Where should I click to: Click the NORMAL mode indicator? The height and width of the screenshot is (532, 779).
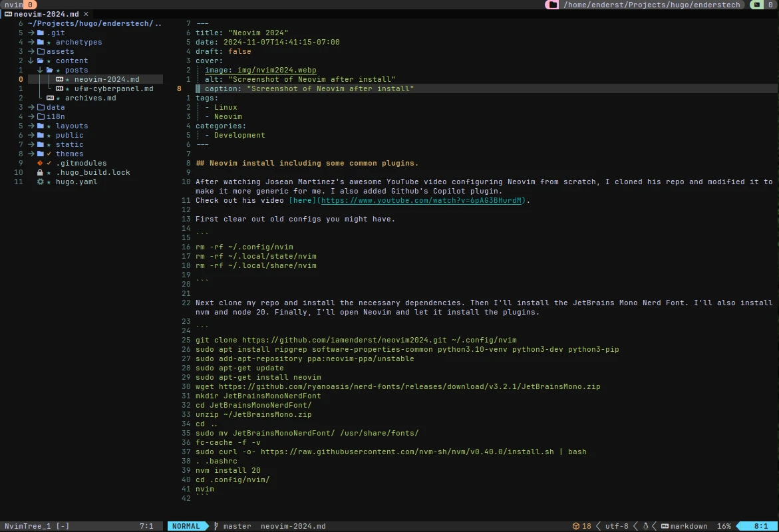[x=186, y=526]
